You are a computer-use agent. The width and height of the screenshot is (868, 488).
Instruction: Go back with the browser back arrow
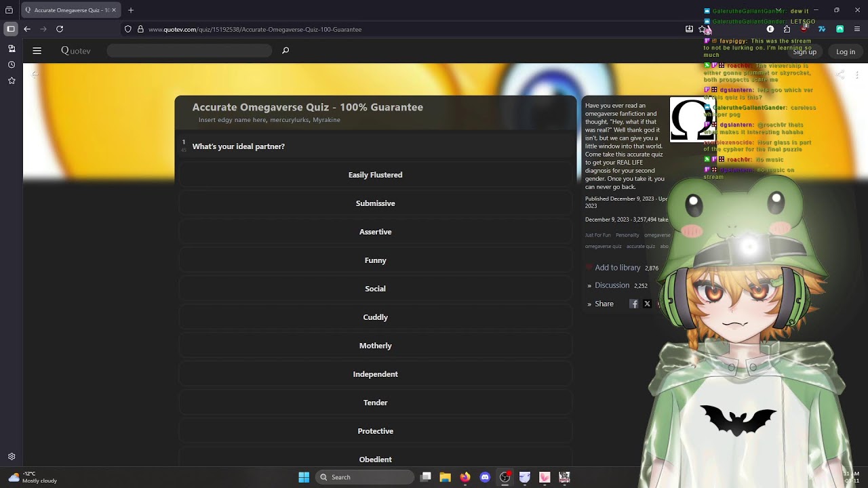(x=27, y=29)
